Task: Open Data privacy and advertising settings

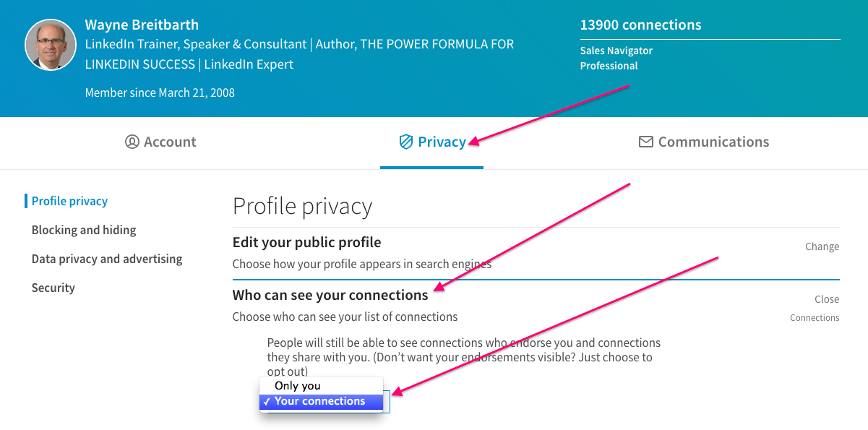Action: tap(107, 259)
